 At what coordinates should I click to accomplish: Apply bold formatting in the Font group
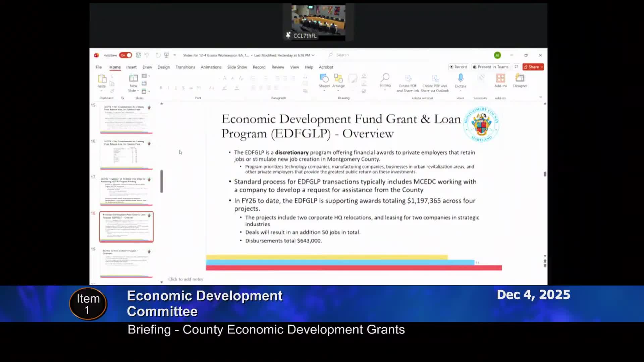pos(161,87)
